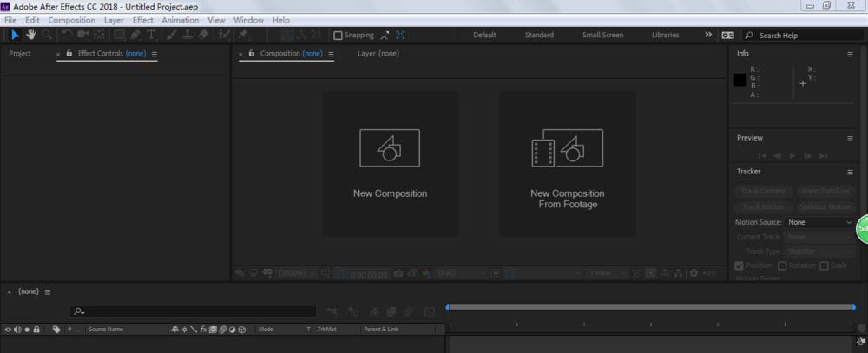Screen dimensions: 868x353
Task: Click the Track Camera button
Action: (x=763, y=191)
